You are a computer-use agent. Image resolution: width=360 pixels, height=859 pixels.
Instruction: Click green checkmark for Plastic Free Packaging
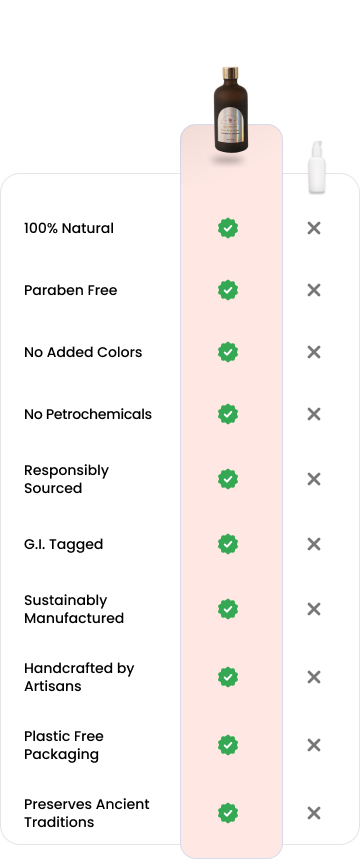(228, 745)
